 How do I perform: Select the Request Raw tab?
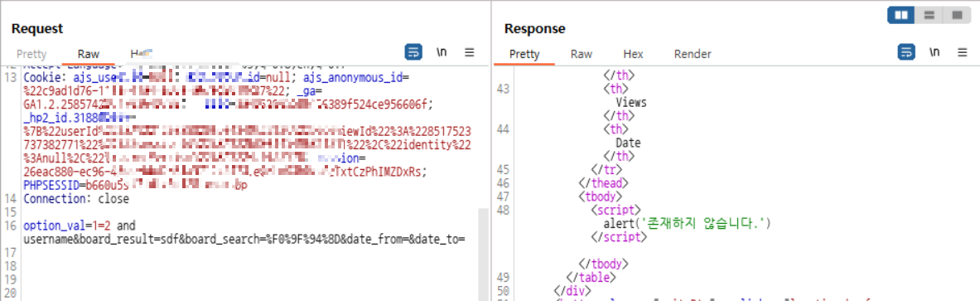pyautogui.click(x=89, y=55)
